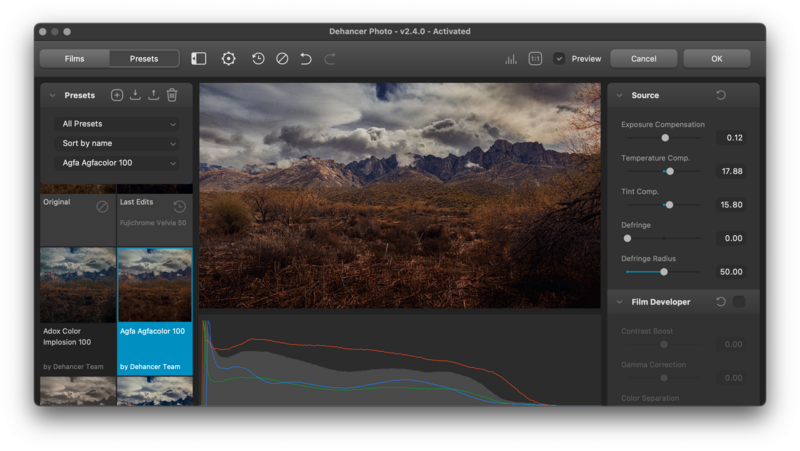Undo the last change
Viewport: 800px width, 451px height.
click(x=306, y=59)
